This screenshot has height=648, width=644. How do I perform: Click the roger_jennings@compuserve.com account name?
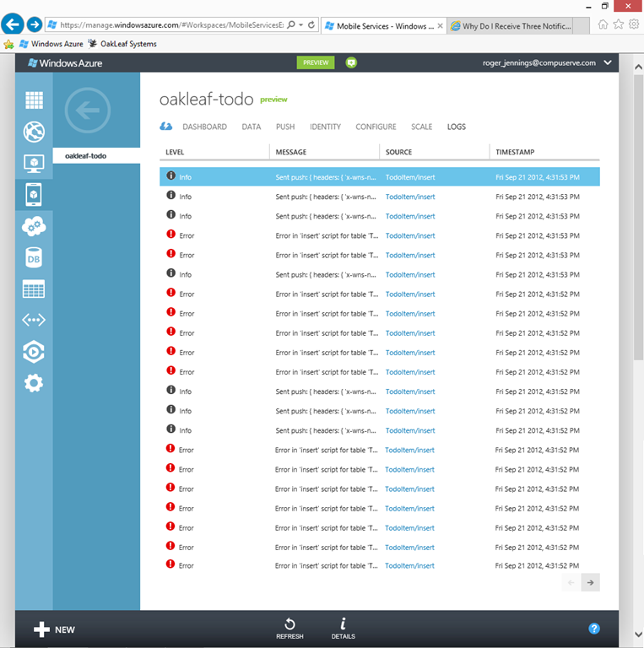pyautogui.click(x=539, y=62)
